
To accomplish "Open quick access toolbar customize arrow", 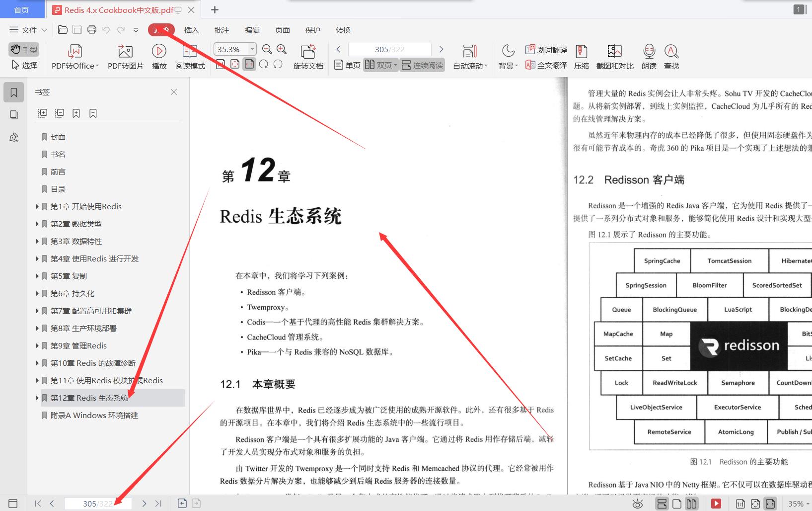I will [x=136, y=30].
